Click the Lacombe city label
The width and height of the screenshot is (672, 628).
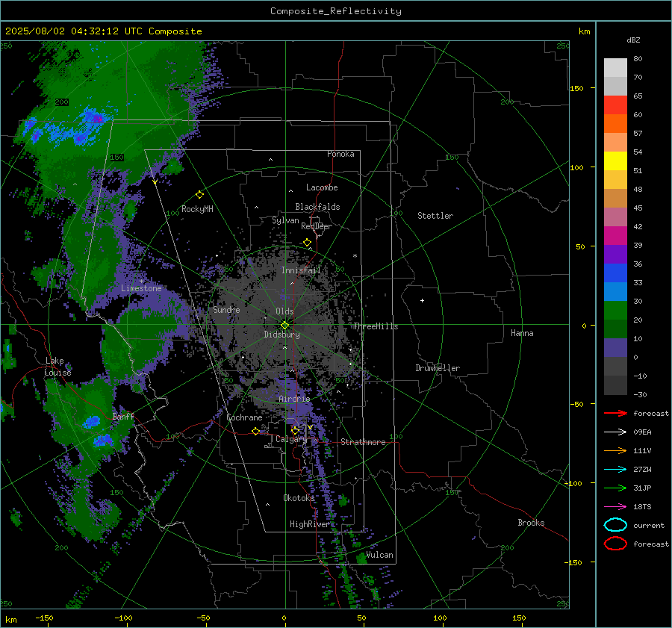tap(322, 187)
